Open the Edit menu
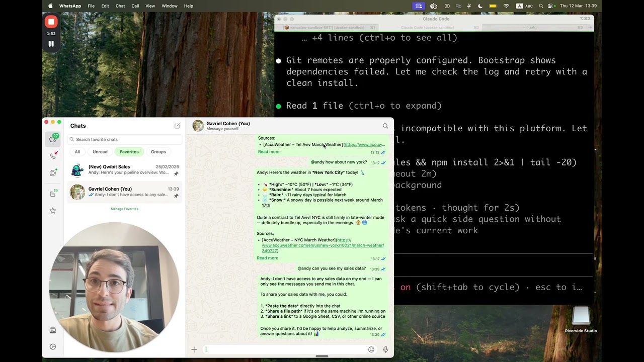644x362 pixels. point(105,6)
